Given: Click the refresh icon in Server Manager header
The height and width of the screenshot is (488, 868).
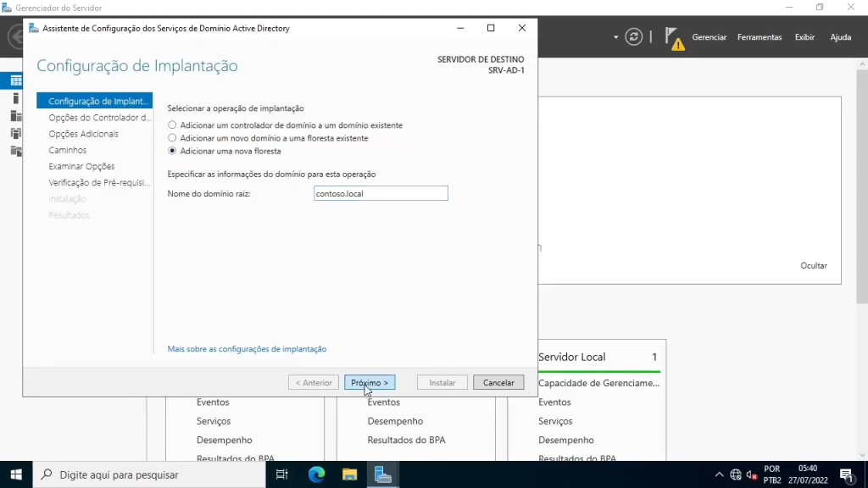Looking at the screenshot, I should pos(634,37).
